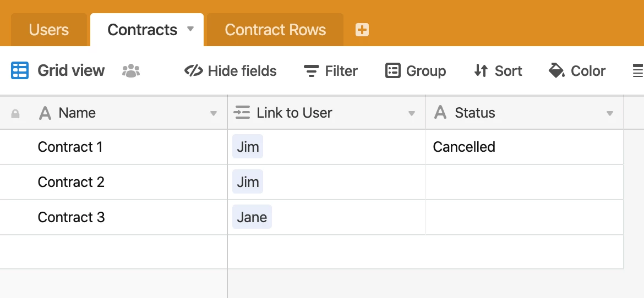The width and height of the screenshot is (644, 298).
Task: Click the row height icon
Action: click(x=638, y=70)
